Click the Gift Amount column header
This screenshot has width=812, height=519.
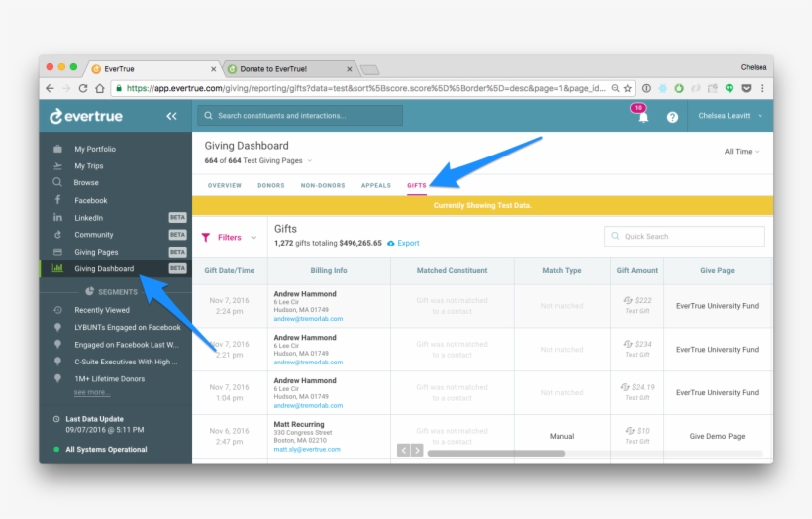click(x=637, y=271)
